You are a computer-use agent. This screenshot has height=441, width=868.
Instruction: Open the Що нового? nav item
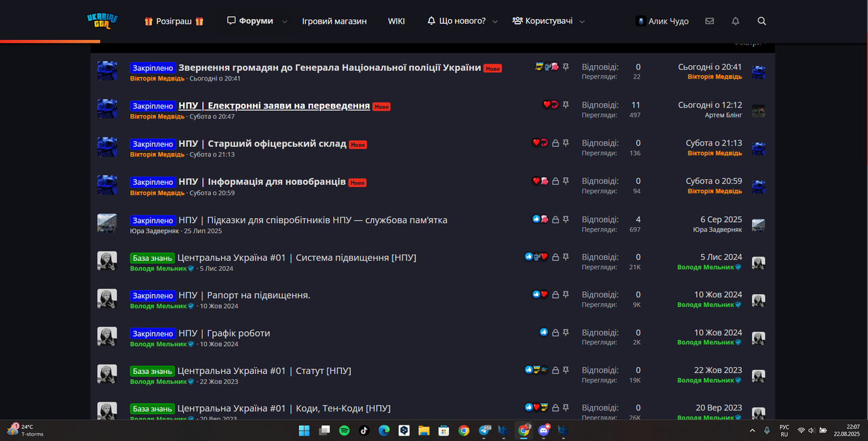click(x=456, y=21)
